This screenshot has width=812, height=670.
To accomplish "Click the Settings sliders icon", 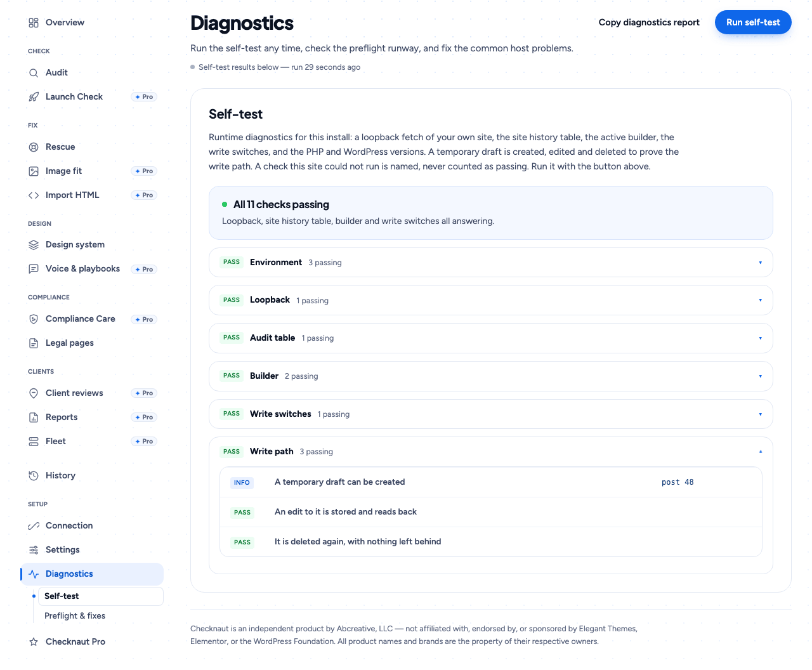I will click(34, 550).
